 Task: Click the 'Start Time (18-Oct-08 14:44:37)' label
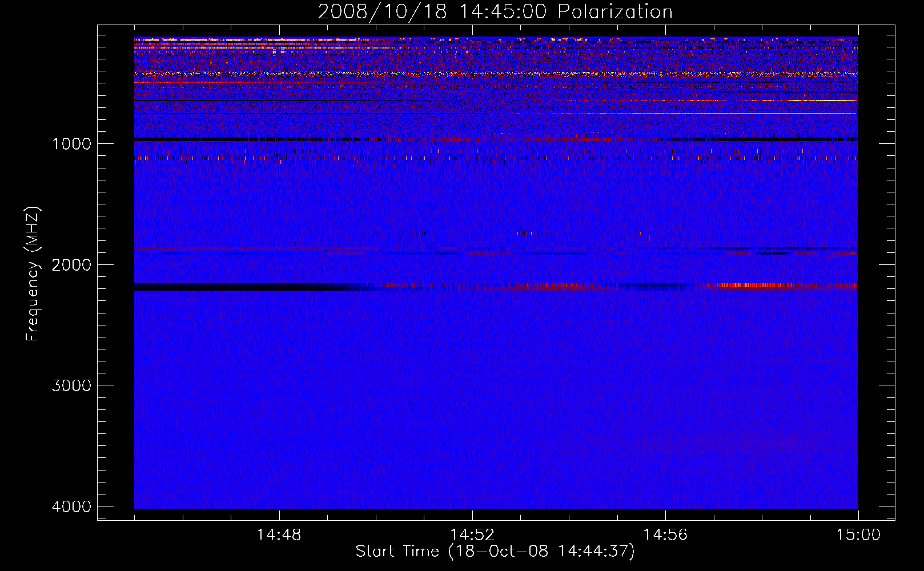point(495,552)
